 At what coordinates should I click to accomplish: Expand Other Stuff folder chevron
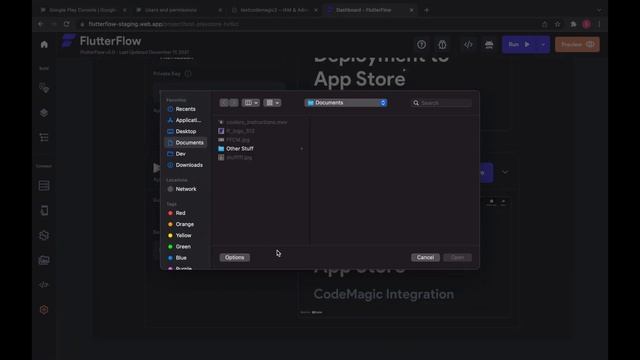(302, 149)
